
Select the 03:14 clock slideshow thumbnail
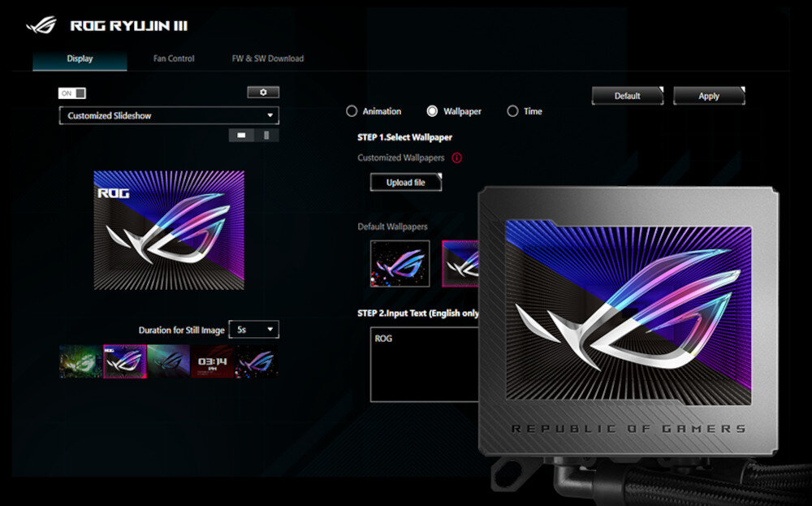pos(212,361)
